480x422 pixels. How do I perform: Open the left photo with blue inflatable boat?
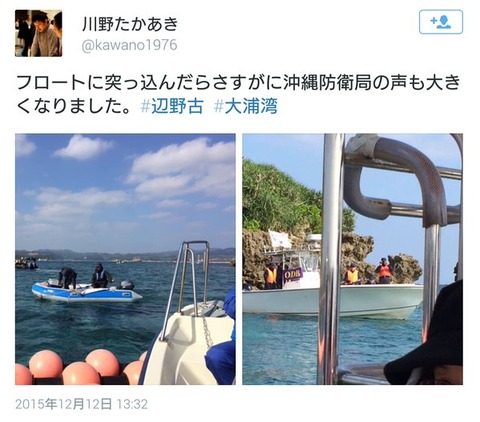[x=125, y=259]
